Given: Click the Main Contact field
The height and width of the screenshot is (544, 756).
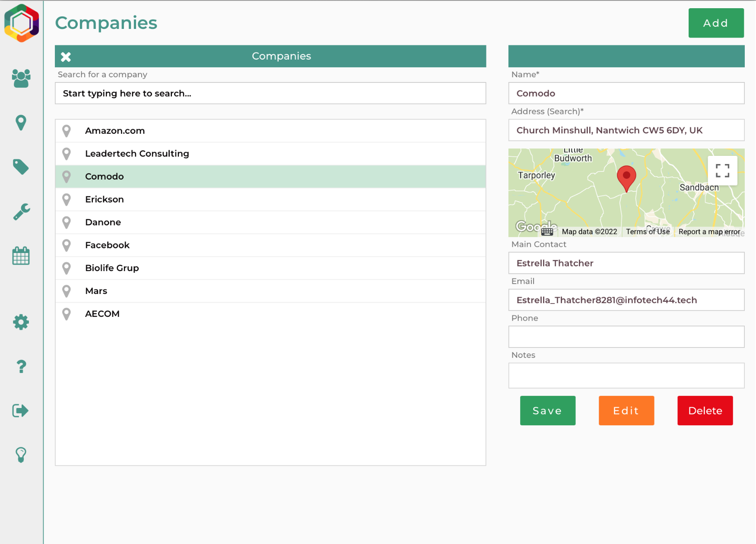Looking at the screenshot, I should [x=626, y=263].
